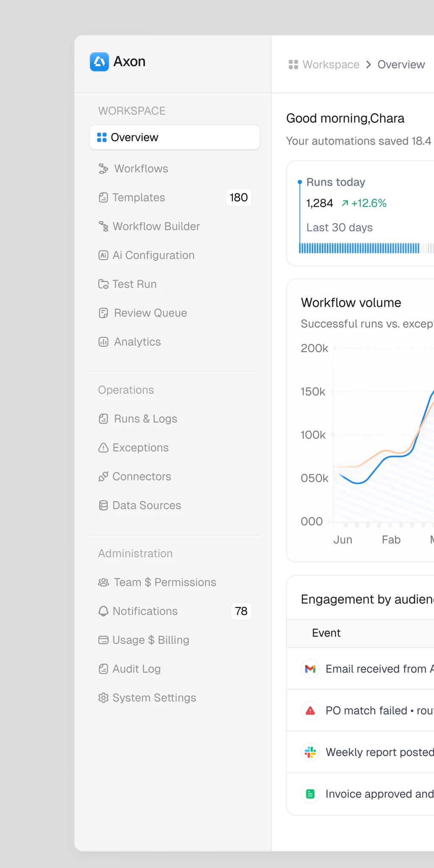Click the Usage $ Billing card icon
The width and height of the screenshot is (434, 868).
coord(103,640)
